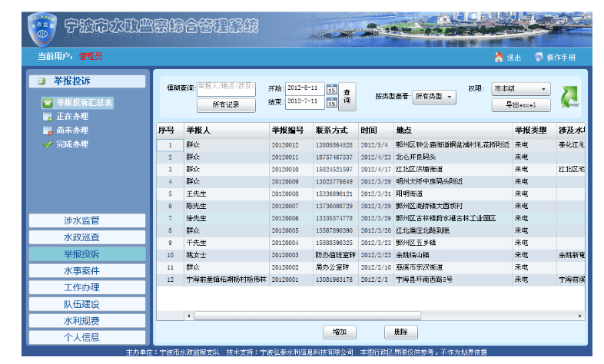The height and width of the screenshot is (364, 604).
Task: Open the end date calendar icon
Action: coord(331,101)
